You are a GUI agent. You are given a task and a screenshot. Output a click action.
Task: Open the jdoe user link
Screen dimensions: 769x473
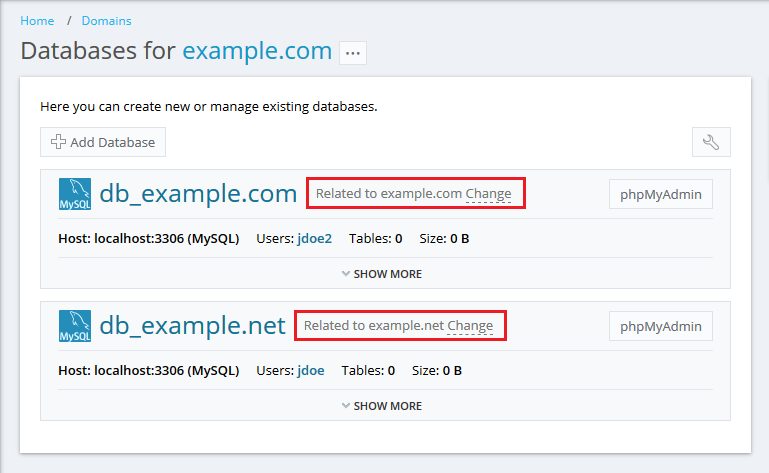tap(310, 370)
